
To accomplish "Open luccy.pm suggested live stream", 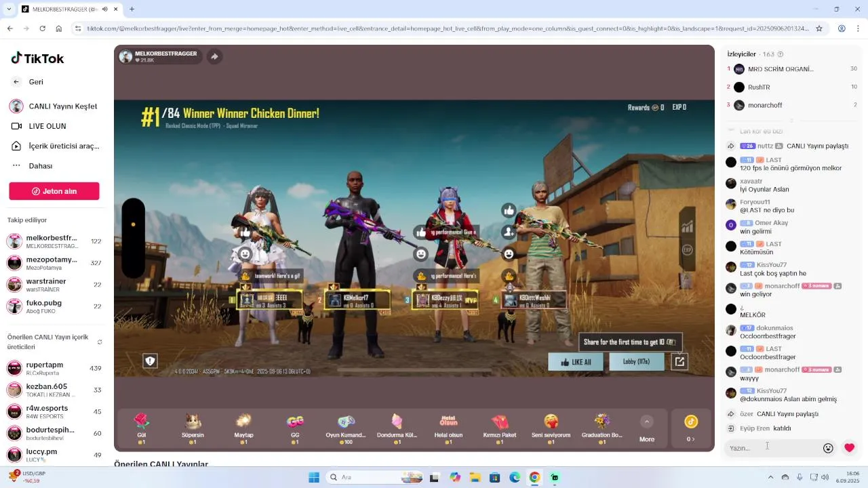I will tap(54, 455).
